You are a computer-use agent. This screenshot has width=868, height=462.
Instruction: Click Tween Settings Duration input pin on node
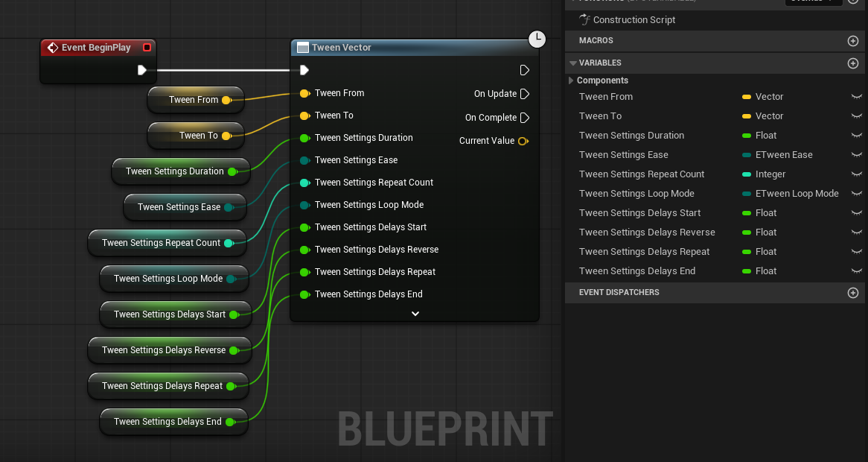pyautogui.click(x=304, y=138)
